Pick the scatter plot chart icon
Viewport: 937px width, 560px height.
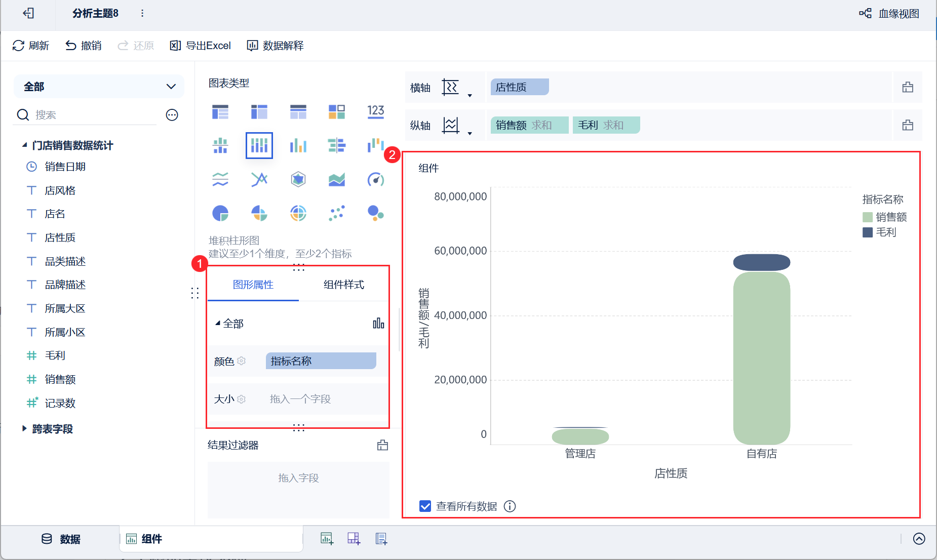click(336, 213)
